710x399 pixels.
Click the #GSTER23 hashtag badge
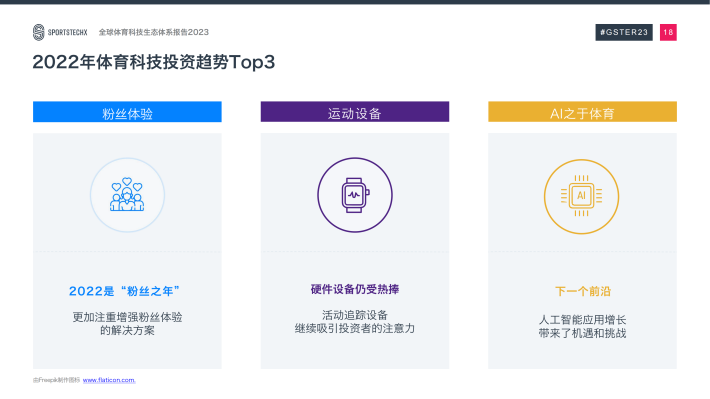point(624,32)
